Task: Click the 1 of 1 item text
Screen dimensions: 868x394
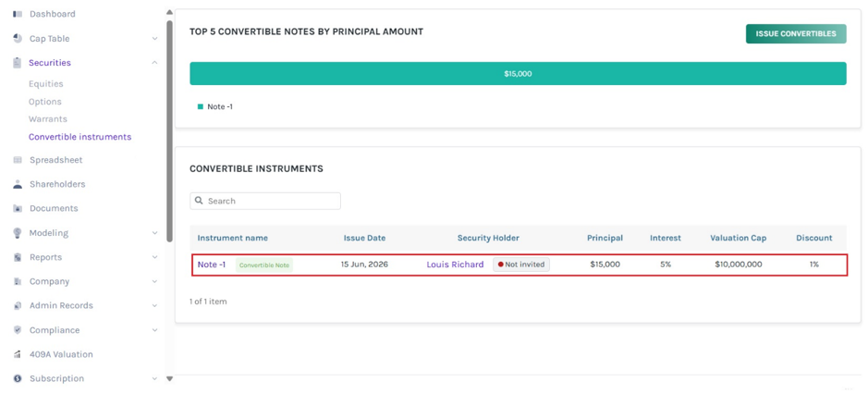Action: 208,302
